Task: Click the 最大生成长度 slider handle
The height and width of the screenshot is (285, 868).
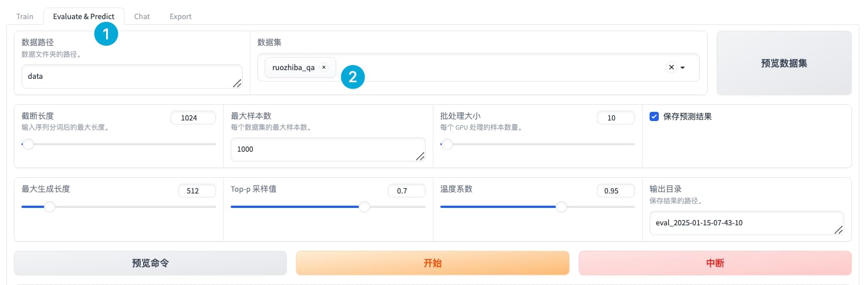Action: coord(50,207)
